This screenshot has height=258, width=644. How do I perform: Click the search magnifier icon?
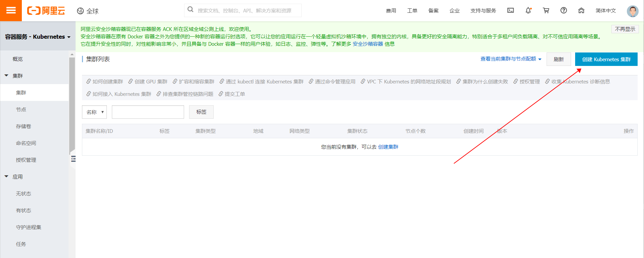pyautogui.click(x=190, y=9)
